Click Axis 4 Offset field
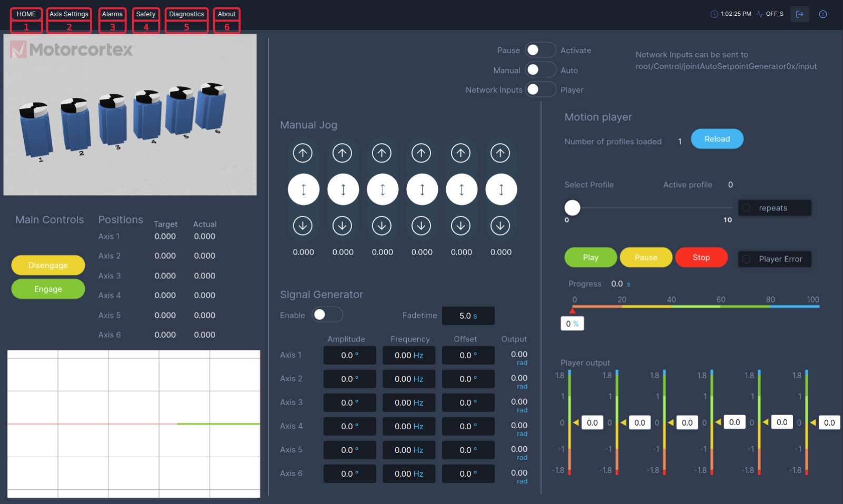Image resolution: width=843 pixels, height=504 pixels. click(x=468, y=426)
